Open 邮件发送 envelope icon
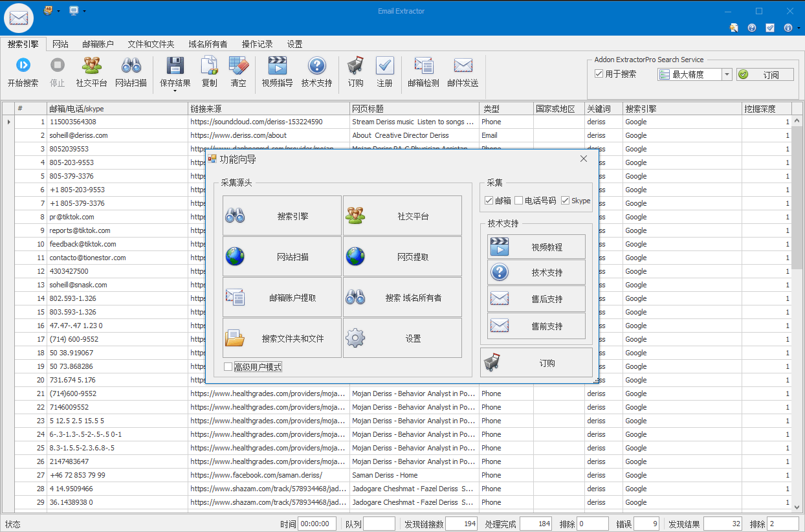This screenshot has width=805, height=532. pos(463,65)
